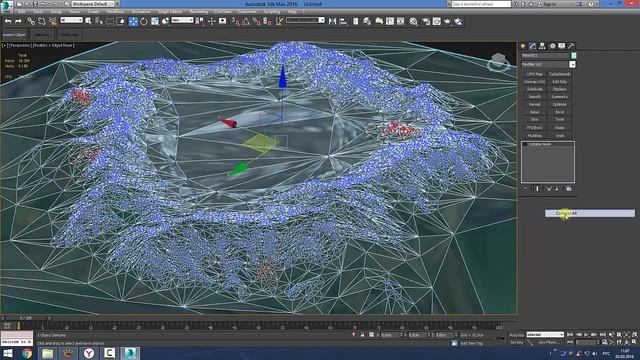Click the Shell modifier button
The height and width of the screenshot is (360, 640).
pos(560,136)
